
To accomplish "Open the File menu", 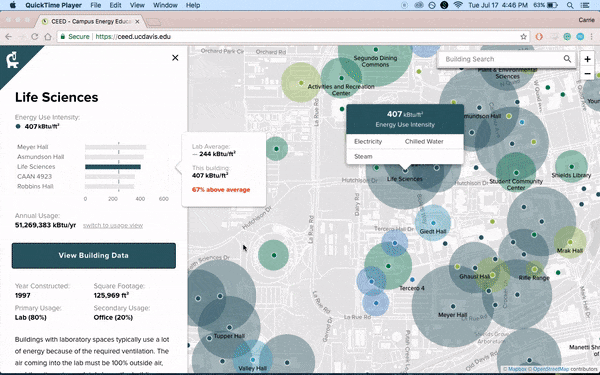I will coord(96,5).
